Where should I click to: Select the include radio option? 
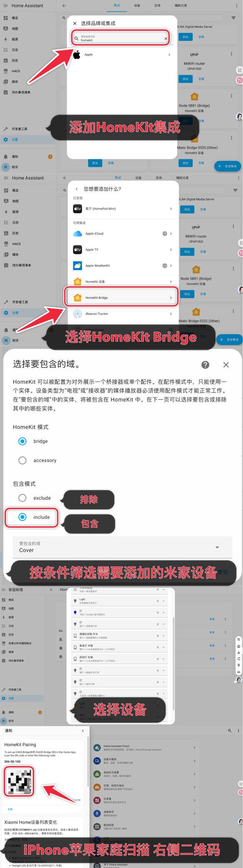coord(23,517)
